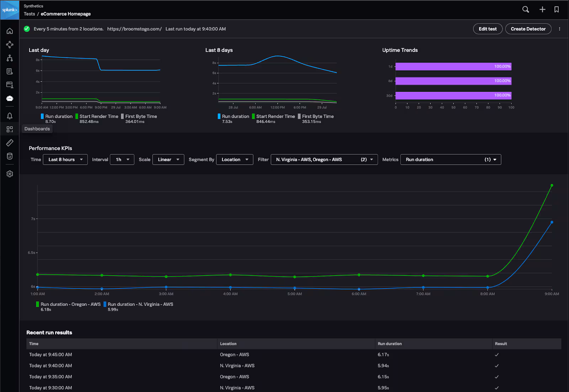Go to Tests breadcrumb link

29,14
